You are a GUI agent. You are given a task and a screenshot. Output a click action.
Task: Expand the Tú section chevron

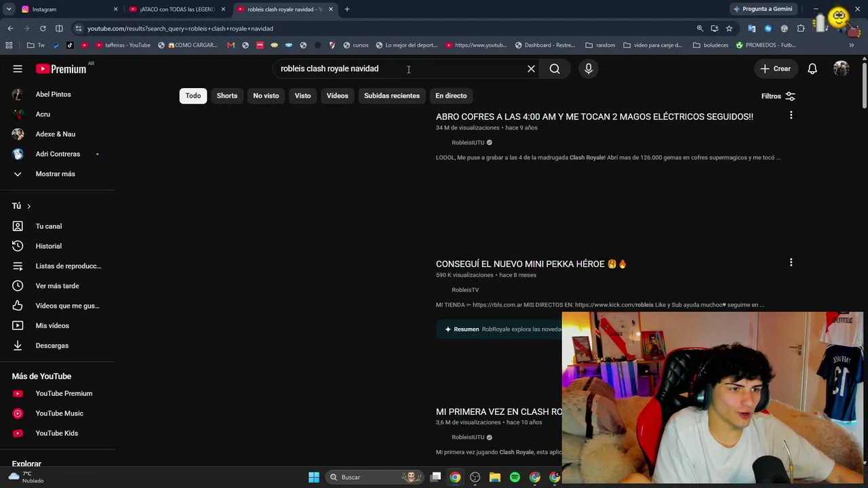point(28,206)
